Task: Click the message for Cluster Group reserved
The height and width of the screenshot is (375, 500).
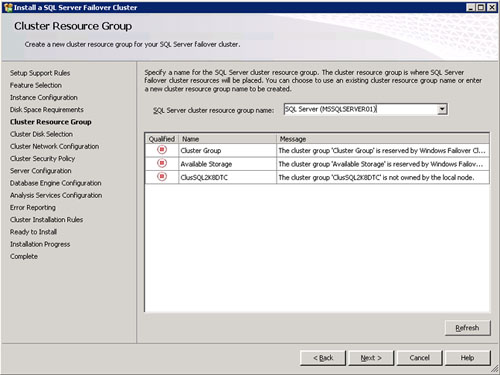Action: [x=382, y=151]
